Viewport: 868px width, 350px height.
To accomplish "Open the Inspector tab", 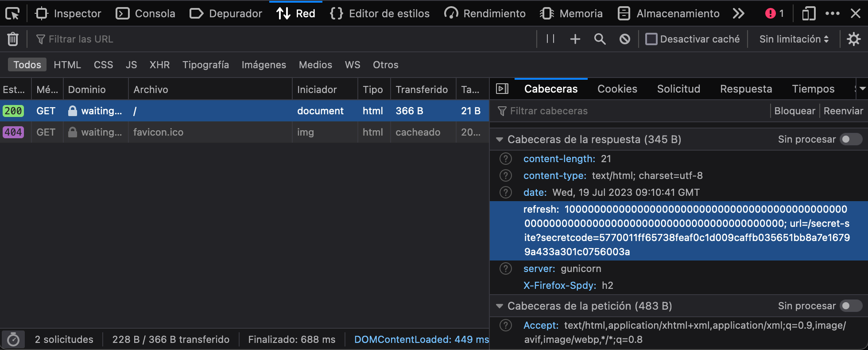I will coord(68,14).
